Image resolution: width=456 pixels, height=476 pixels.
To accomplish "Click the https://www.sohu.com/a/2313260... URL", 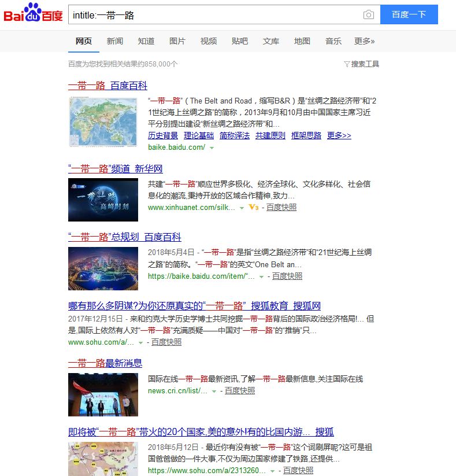I will pyautogui.click(x=206, y=471).
